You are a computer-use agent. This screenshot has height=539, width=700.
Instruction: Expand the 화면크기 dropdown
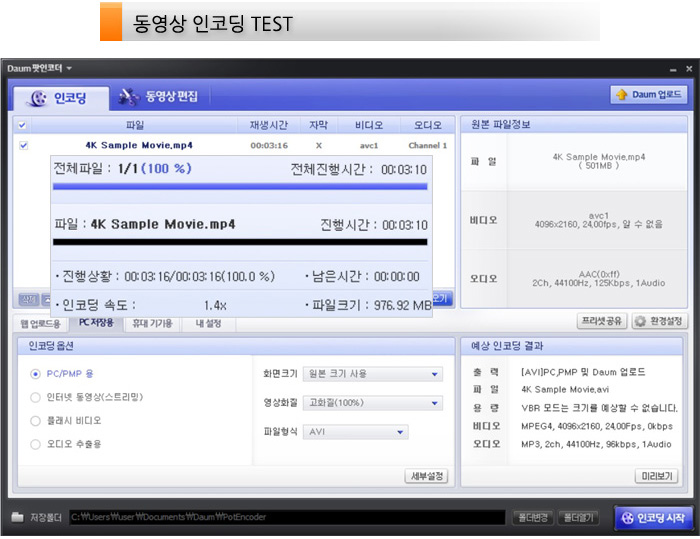373,374
